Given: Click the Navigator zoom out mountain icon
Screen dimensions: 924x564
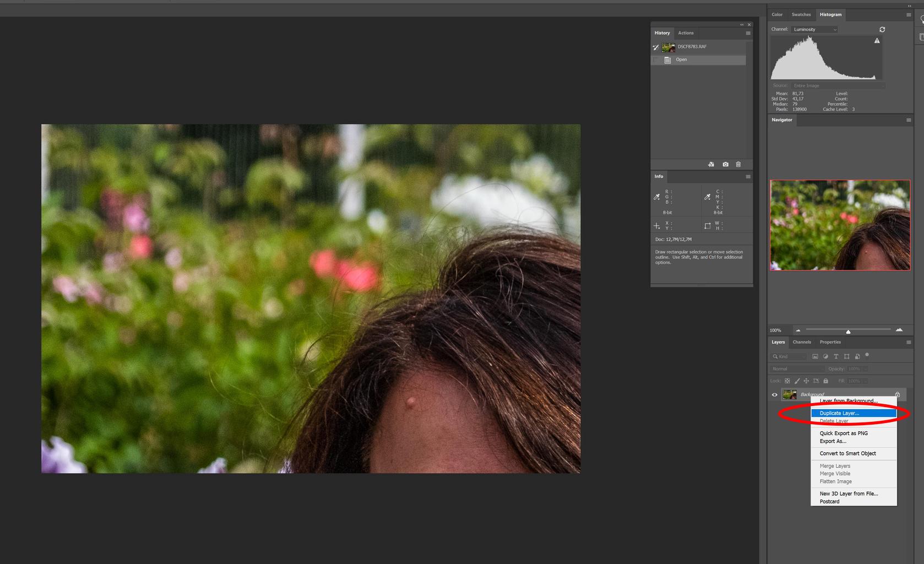Looking at the screenshot, I should coord(798,330).
